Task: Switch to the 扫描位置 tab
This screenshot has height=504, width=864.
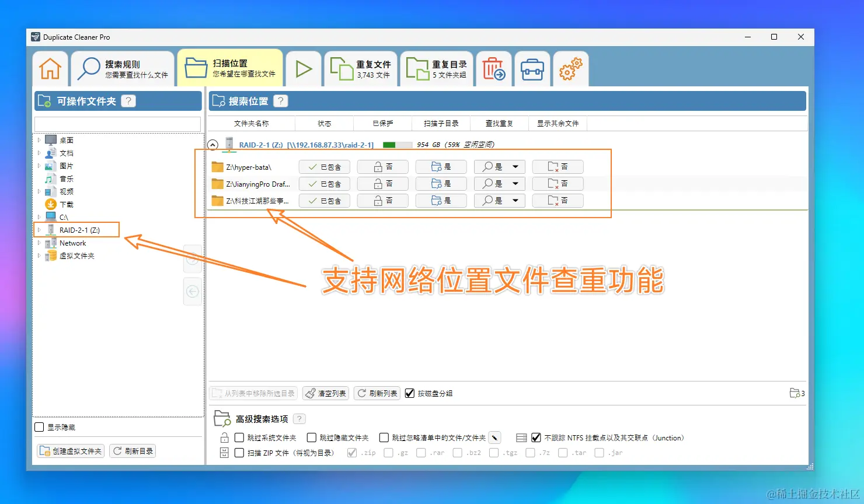Action: pyautogui.click(x=230, y=68)
